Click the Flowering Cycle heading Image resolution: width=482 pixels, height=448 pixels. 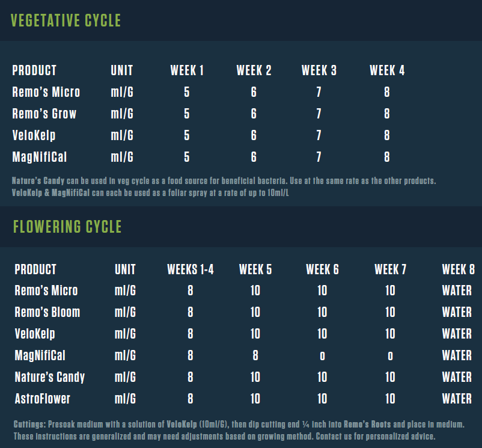[67, 227]
